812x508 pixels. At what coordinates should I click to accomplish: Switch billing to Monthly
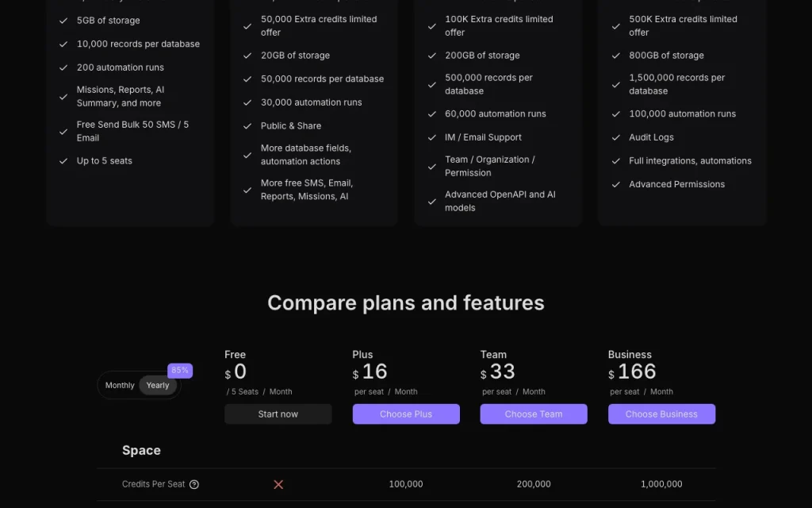[120, 385]
